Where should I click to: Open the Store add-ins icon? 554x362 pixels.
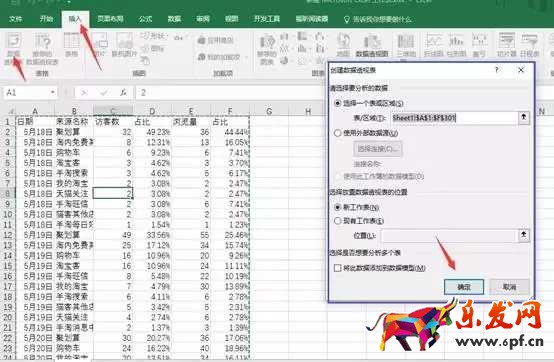pos(216,40)
